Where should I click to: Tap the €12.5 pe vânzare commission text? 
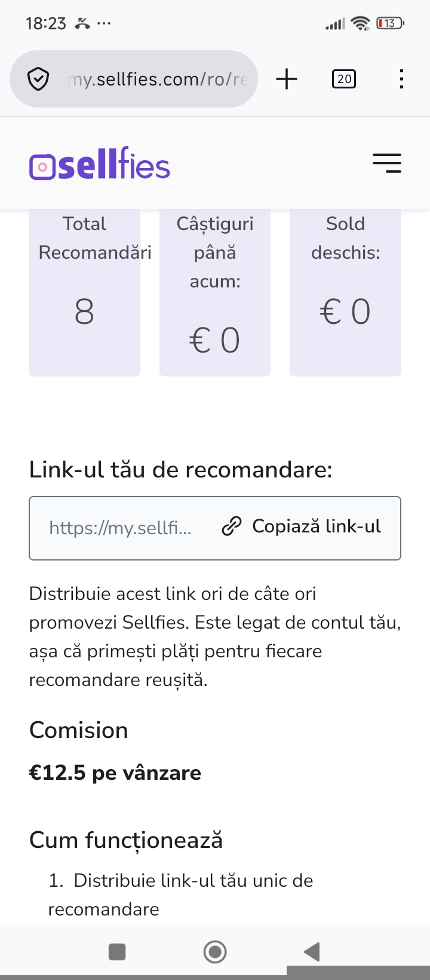click(115, 773)
